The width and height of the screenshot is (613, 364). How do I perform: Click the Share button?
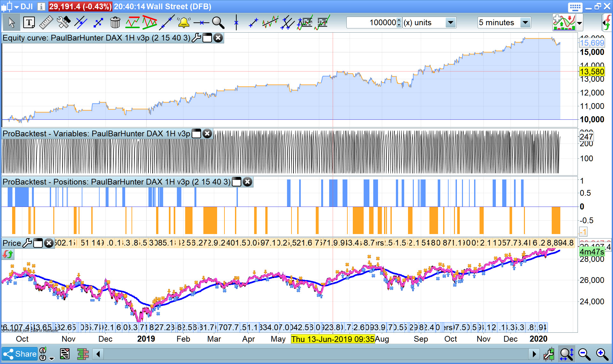point(20,354)
